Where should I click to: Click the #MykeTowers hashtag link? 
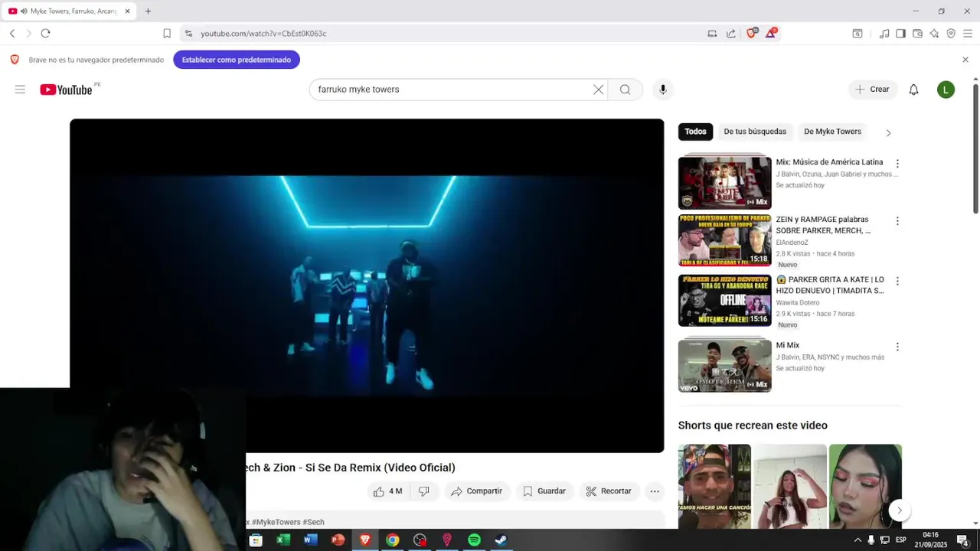click(x=276, y=522)
